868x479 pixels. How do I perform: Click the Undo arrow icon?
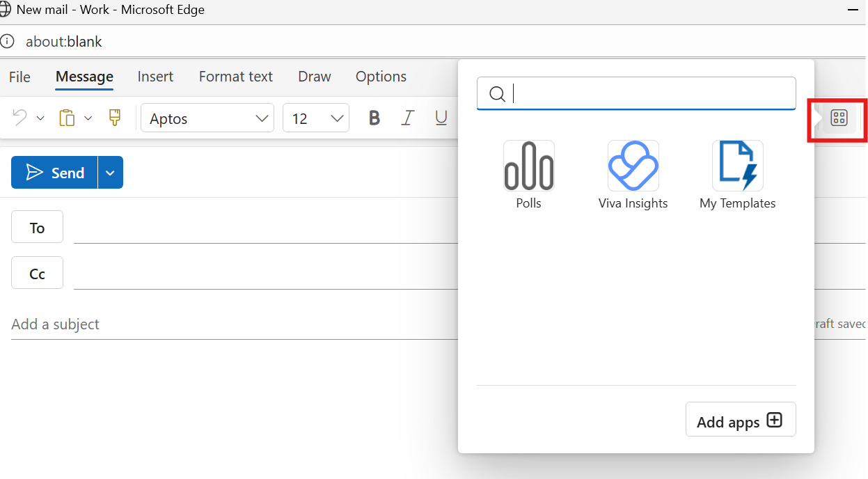point(20,118)
